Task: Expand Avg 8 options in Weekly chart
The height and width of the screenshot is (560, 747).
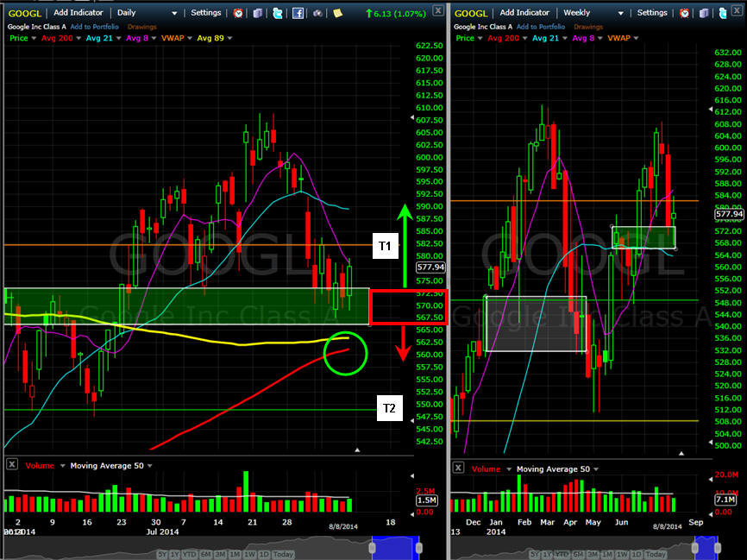Action: coord(599,39)
